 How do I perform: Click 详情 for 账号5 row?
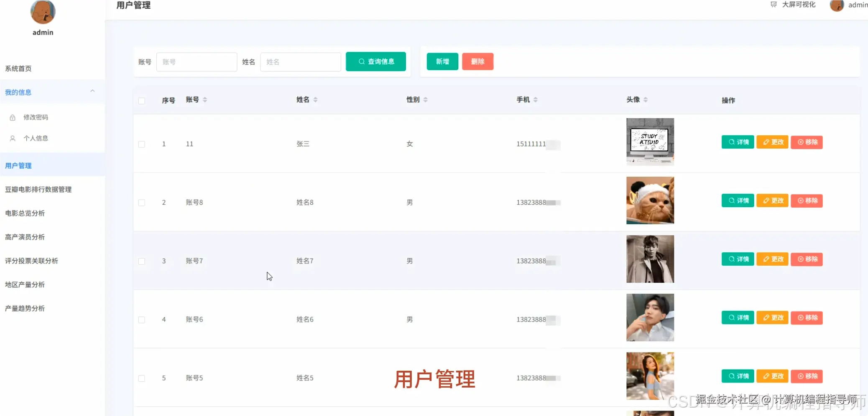738,376
